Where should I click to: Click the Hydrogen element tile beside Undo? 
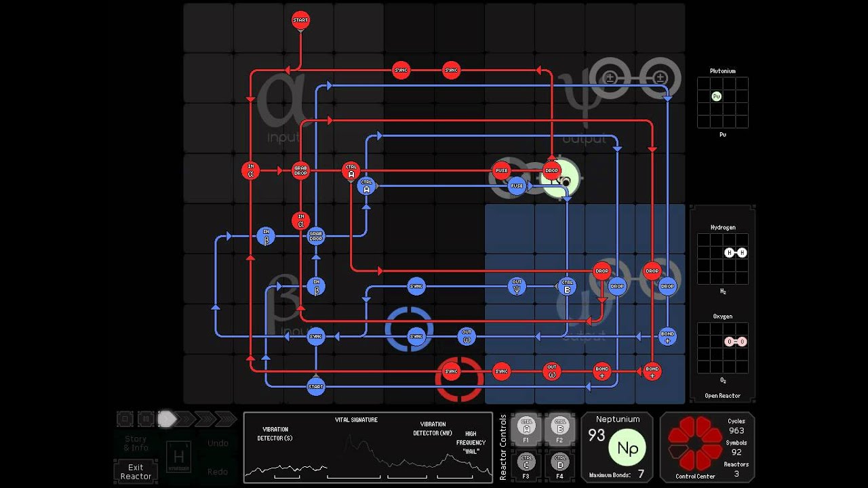178,457
